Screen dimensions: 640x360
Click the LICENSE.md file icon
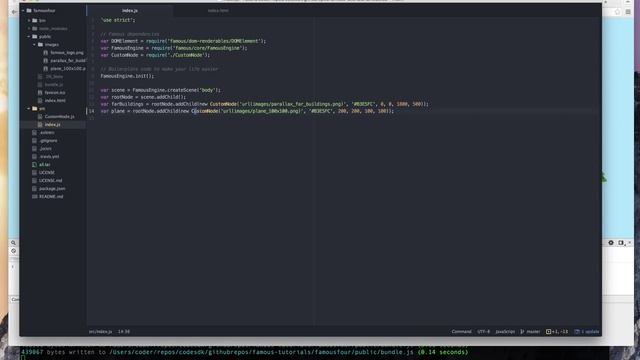34,180
